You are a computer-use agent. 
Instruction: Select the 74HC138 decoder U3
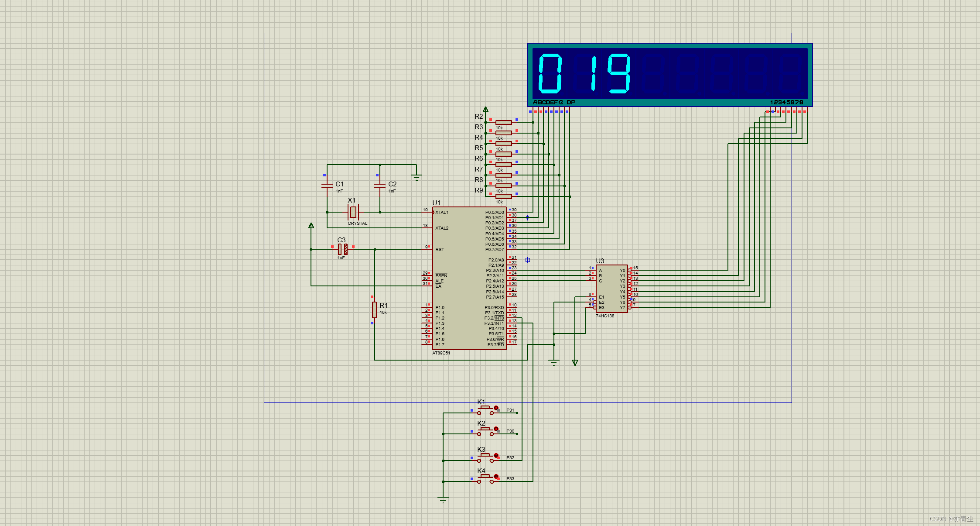pos(611,289)
